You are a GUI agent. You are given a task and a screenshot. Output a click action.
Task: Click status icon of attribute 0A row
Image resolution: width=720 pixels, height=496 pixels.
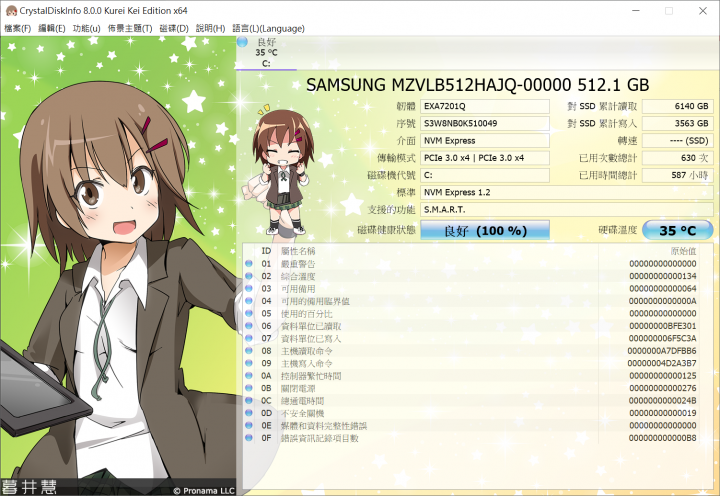(249, 375)
